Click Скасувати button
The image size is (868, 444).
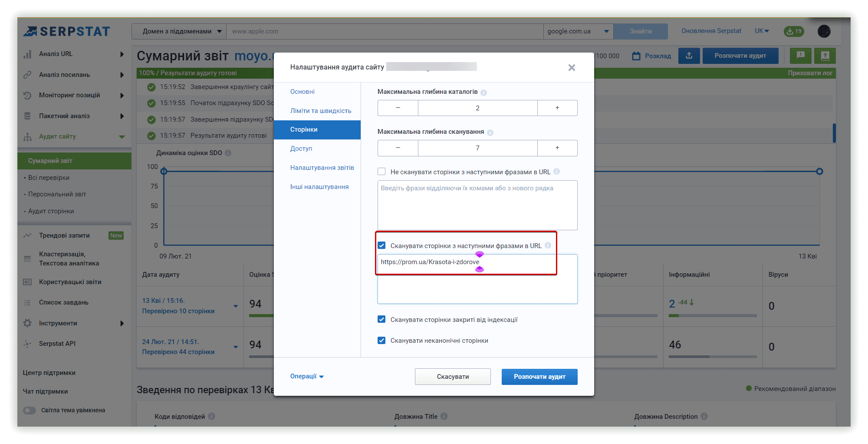coord(453,377)
